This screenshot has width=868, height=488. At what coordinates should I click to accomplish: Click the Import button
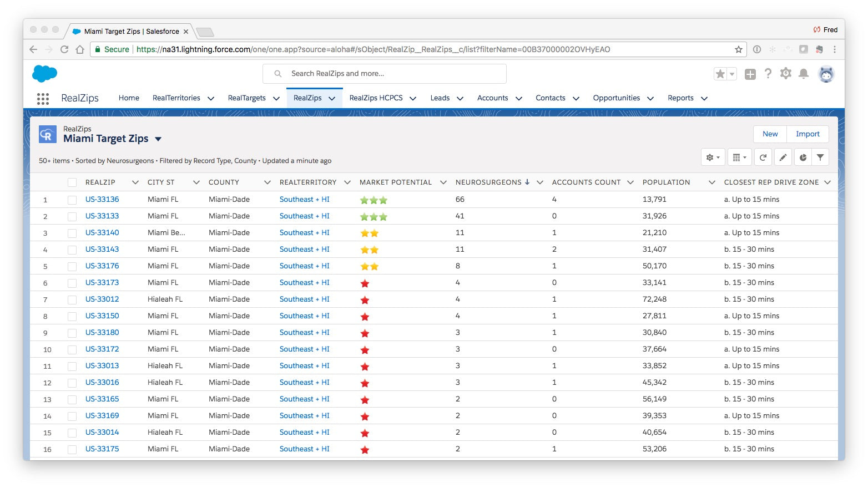click(x=808, y=134)
